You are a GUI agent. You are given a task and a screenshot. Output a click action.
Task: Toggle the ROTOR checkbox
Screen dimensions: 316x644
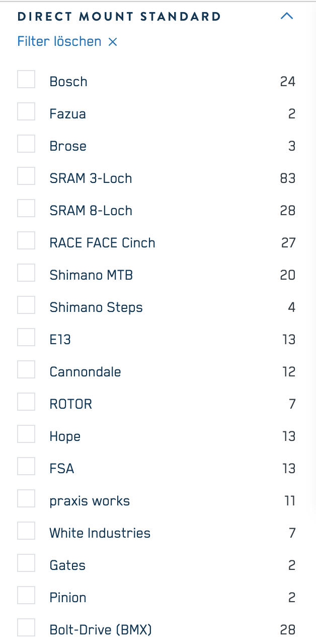coord(26,402)
